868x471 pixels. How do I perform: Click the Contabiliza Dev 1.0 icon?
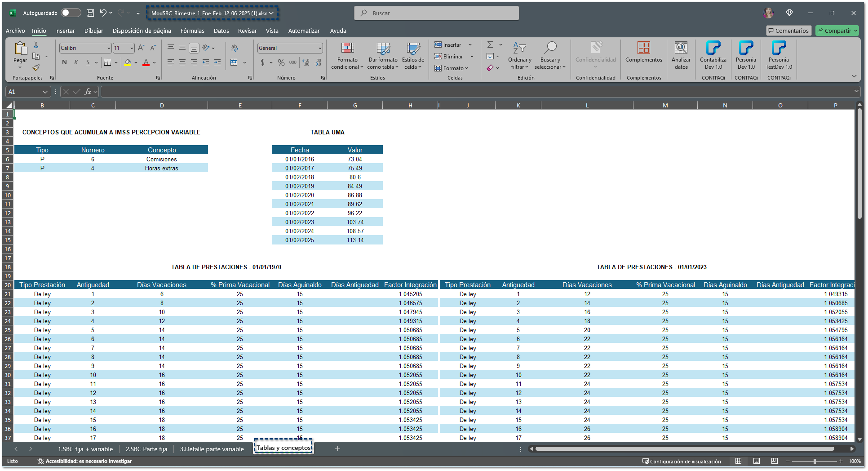pyautogui.click(x=713, y=49)
